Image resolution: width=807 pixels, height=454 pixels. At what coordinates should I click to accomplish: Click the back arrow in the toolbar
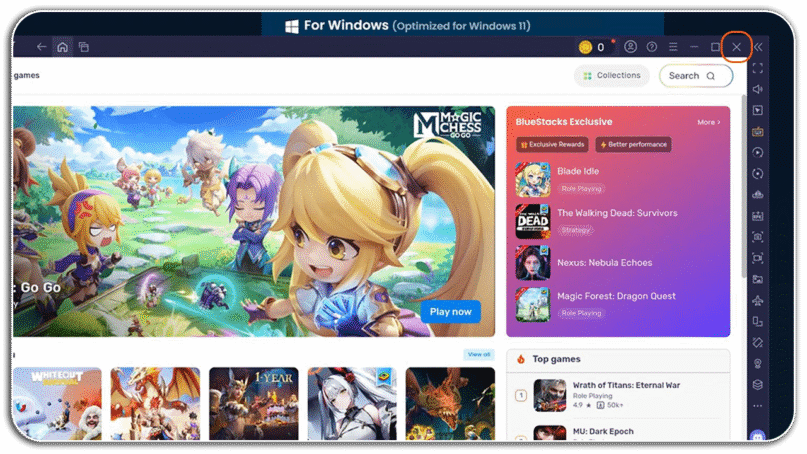[x=42, y=47]
